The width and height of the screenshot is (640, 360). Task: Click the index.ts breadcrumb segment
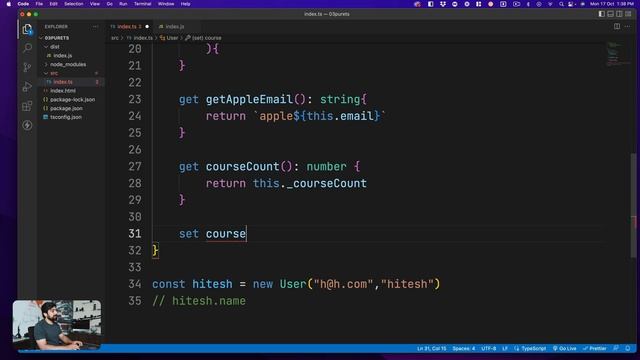coord(140,38)
